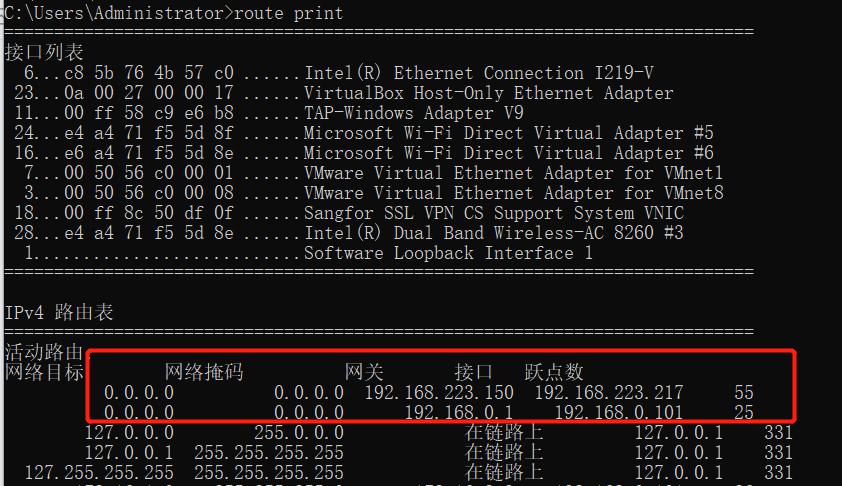
Task: Click the VirtualBox Host-Only Ethernet Adapter entry
Action: point(488,93)
